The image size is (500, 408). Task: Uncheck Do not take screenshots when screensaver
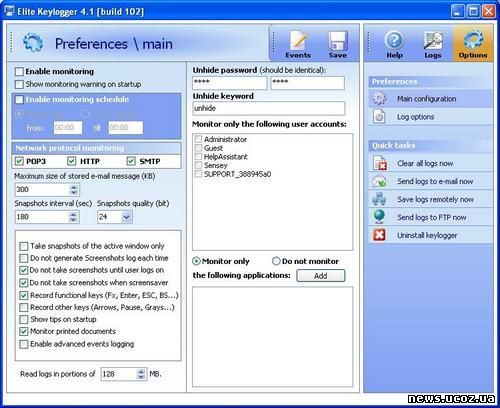24,283
